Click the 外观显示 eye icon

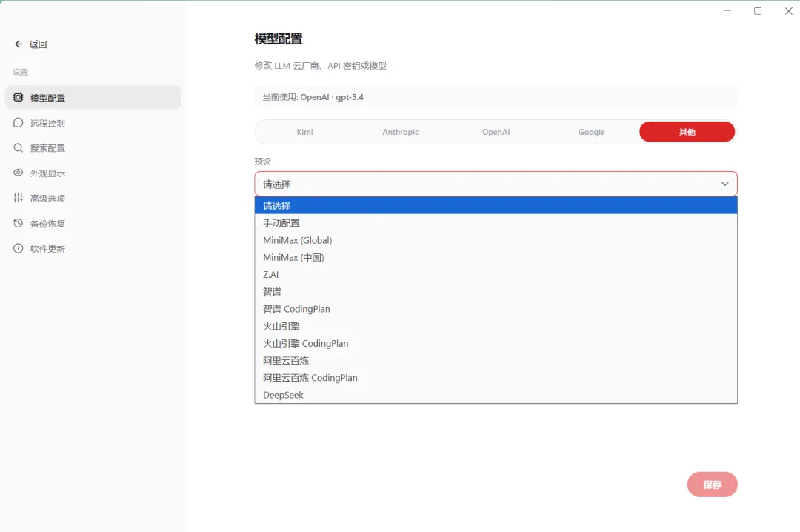point(19,173)
